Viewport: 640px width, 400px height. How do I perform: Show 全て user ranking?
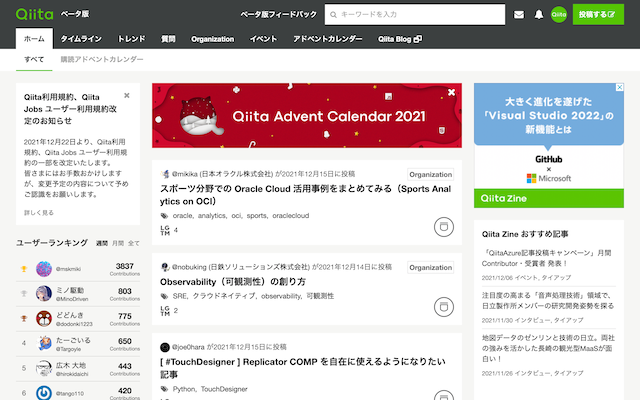coord(134,243)
